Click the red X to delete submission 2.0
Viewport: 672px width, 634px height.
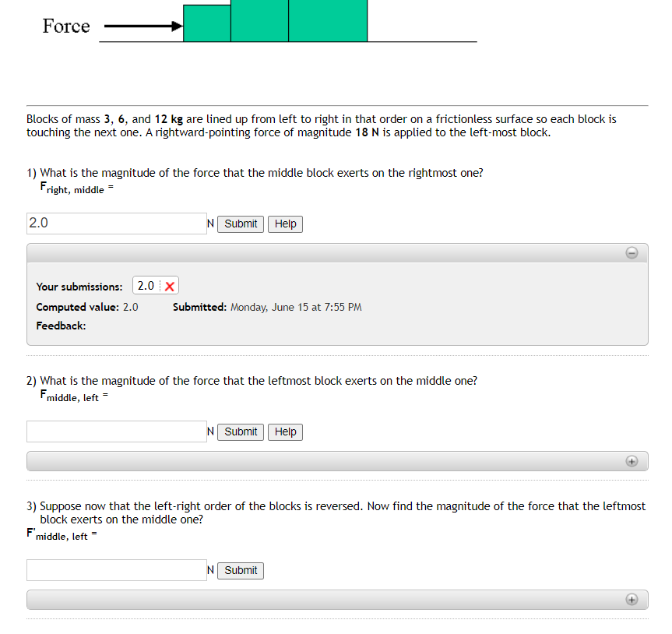(171, 285)
